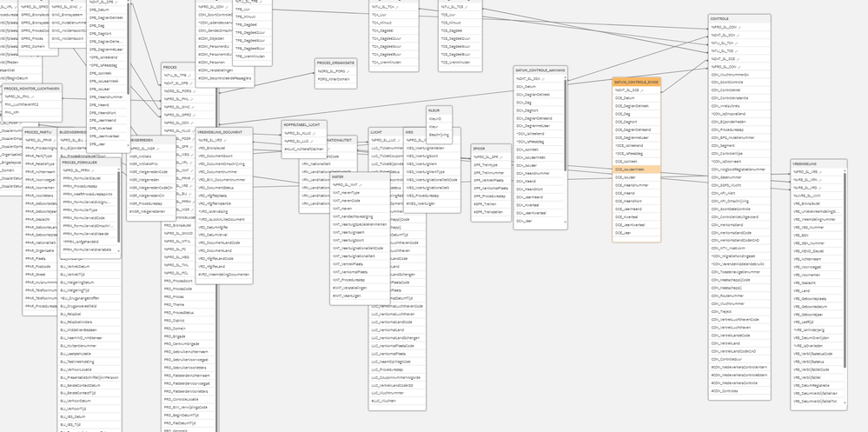868x432 pixels.
Task: Click CON_Controleduur field
Action: click(x=739, y=359)
